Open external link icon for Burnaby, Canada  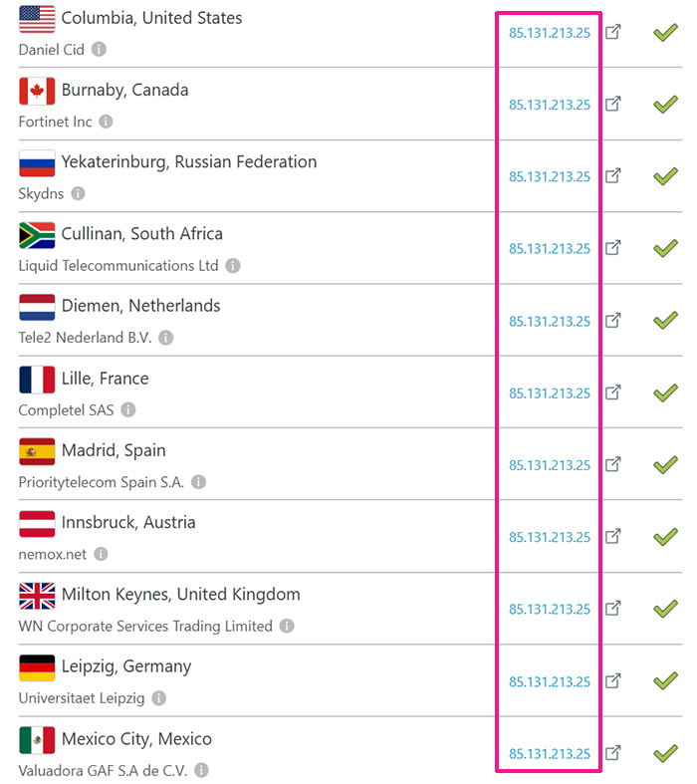tap(614, 104)
